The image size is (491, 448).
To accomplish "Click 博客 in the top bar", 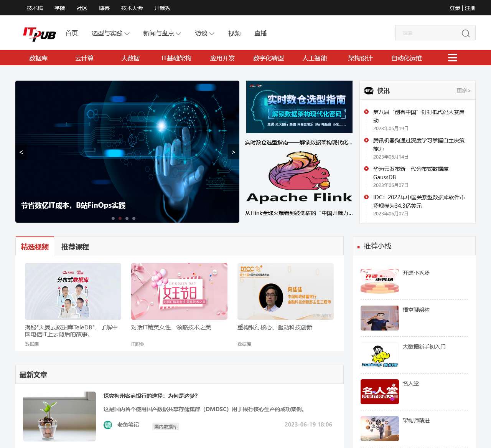I will (104, 8).
